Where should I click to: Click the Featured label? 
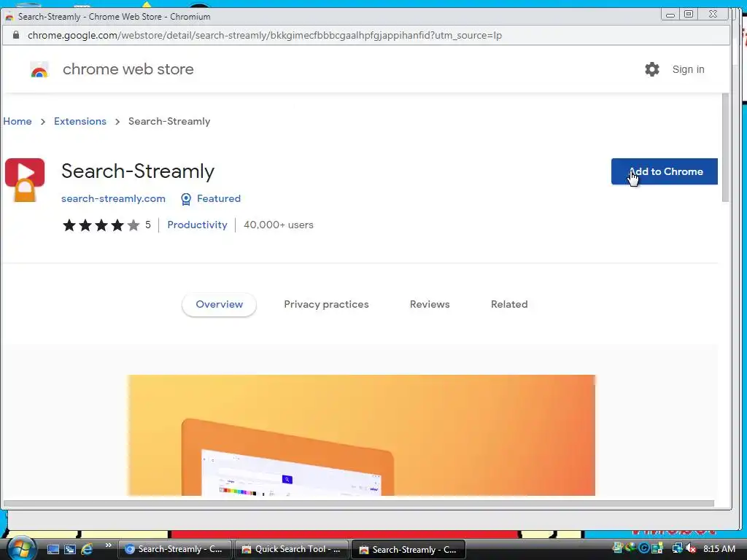pos(219,198)
